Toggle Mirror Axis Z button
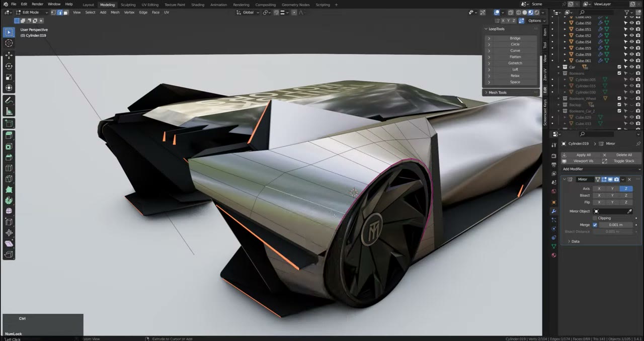This screenshot has height=341, width=644. point(625,189)
